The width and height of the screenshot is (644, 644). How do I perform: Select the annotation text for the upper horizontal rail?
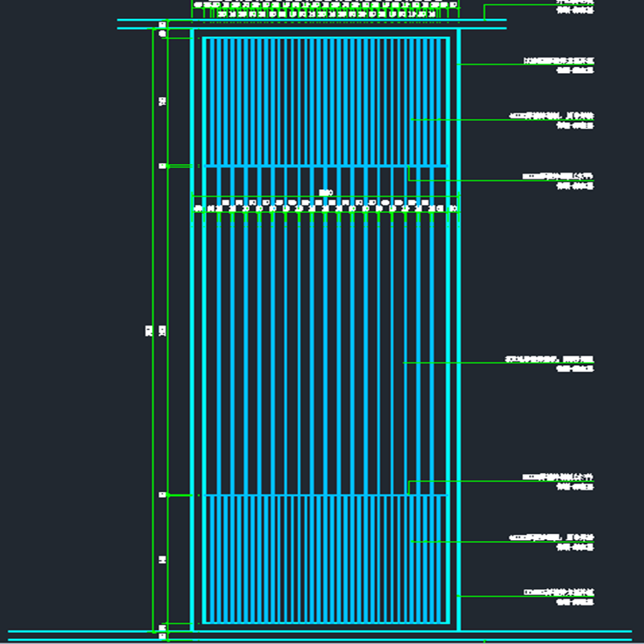tap(558, 180)
